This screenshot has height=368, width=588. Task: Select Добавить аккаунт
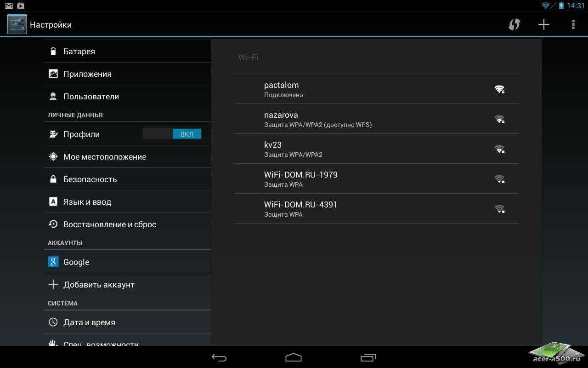tap(127, 284)
